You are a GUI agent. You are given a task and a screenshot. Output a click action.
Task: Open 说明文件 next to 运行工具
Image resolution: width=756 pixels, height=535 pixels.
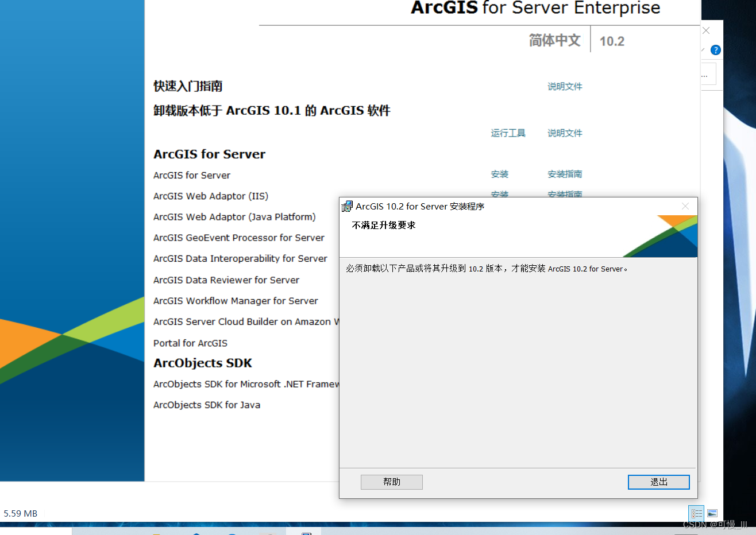[565, 133]
